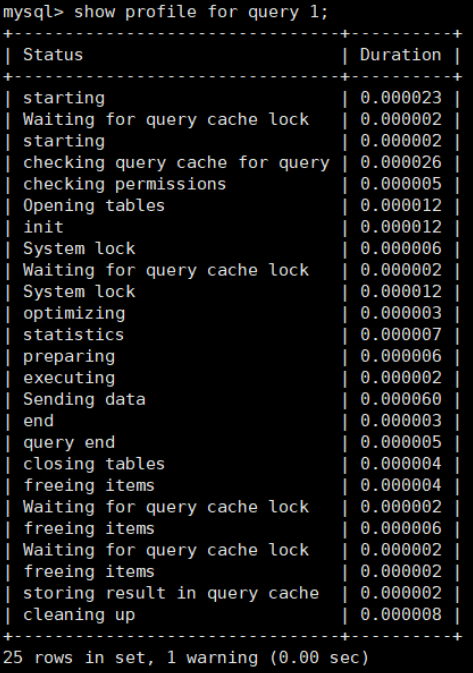Select the query end status text

click(69, 443)
